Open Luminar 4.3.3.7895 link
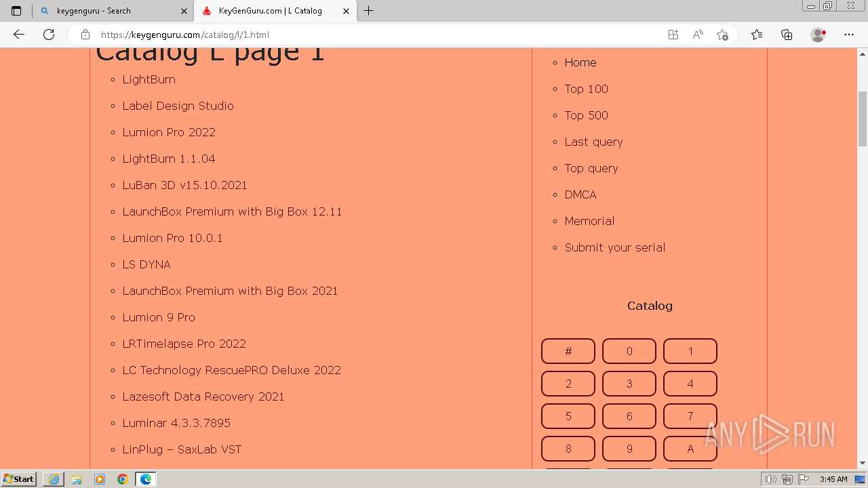Screen dimensions: 868x488 click(x=176, y=423)
